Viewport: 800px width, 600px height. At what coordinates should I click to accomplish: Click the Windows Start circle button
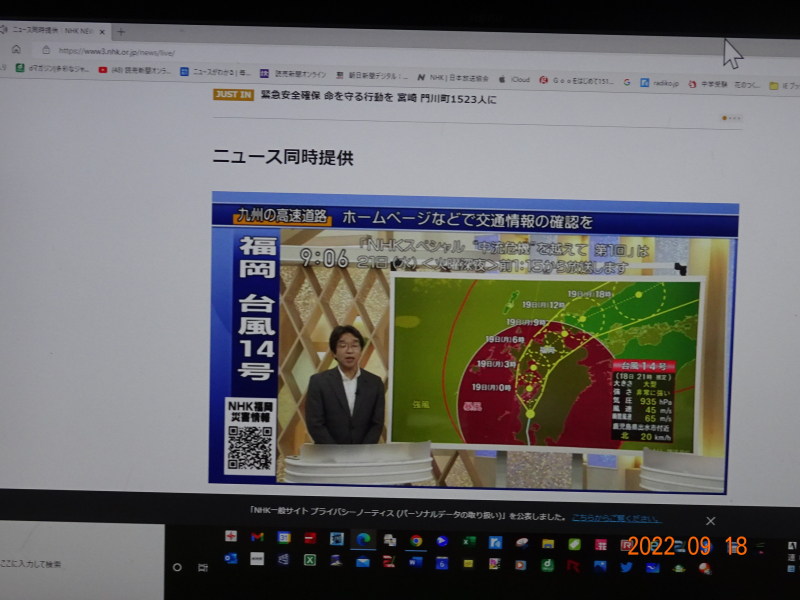(177, 567)
